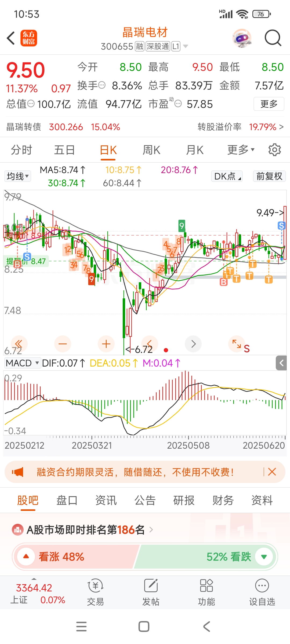The width and height of the screenshot is (290, 644).
Task: Open the 盘口 tab
Action: (67, 500)
